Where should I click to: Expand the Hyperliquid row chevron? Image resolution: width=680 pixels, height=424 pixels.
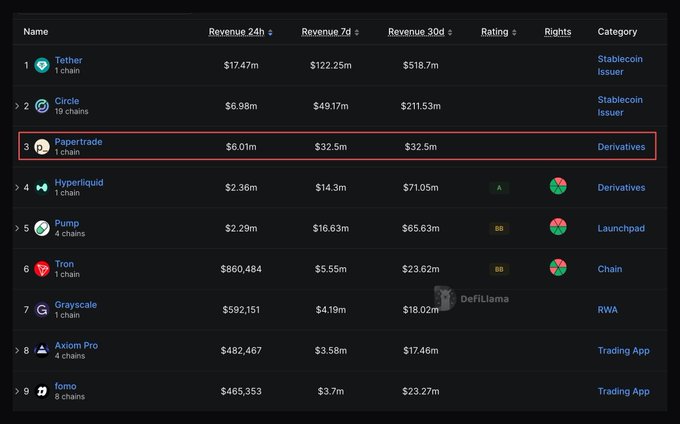pyautogui.click(x=17, y=187)
